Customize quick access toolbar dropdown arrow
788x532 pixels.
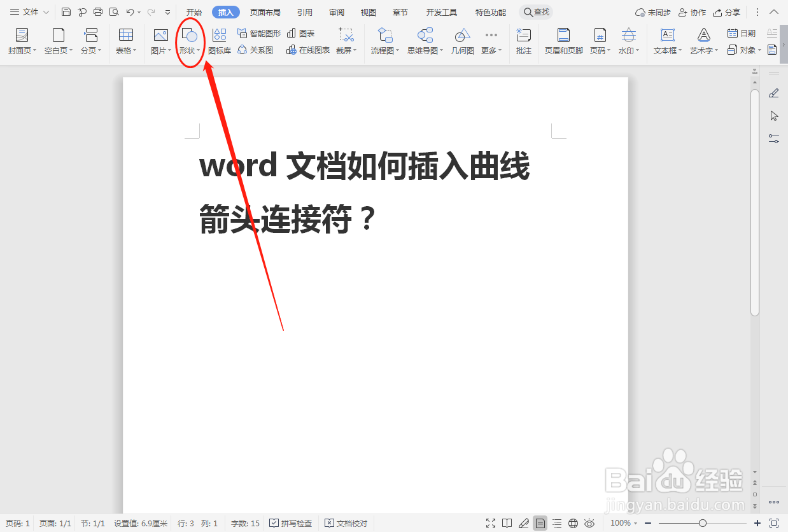click(x=167, y=12)
